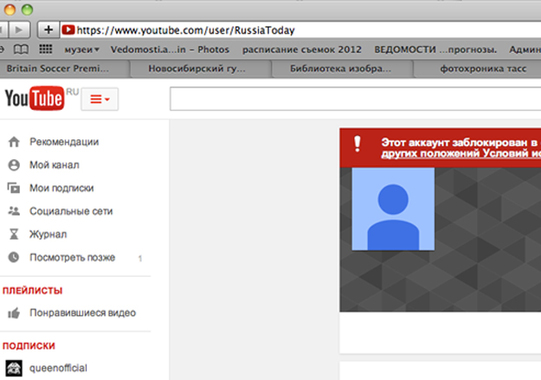Click the thumbs-up icon for Понравившиеся видео
The width and height of the screenshot is (541, 380).
click(14, 313)
